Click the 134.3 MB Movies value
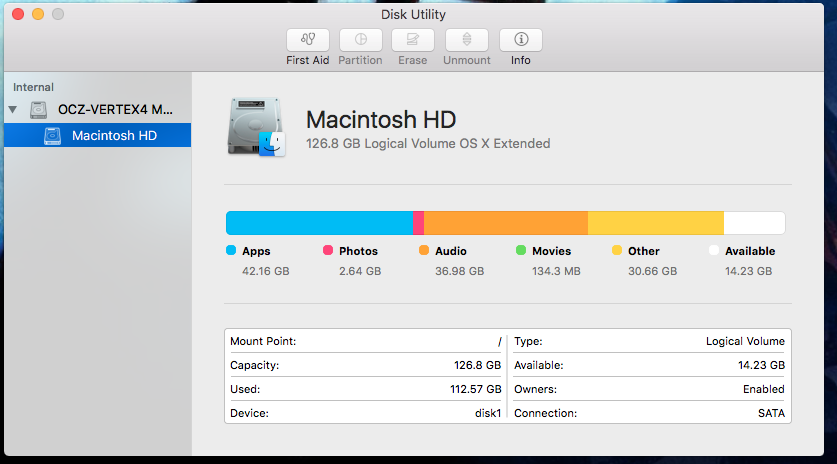 (x=556, y=271)
